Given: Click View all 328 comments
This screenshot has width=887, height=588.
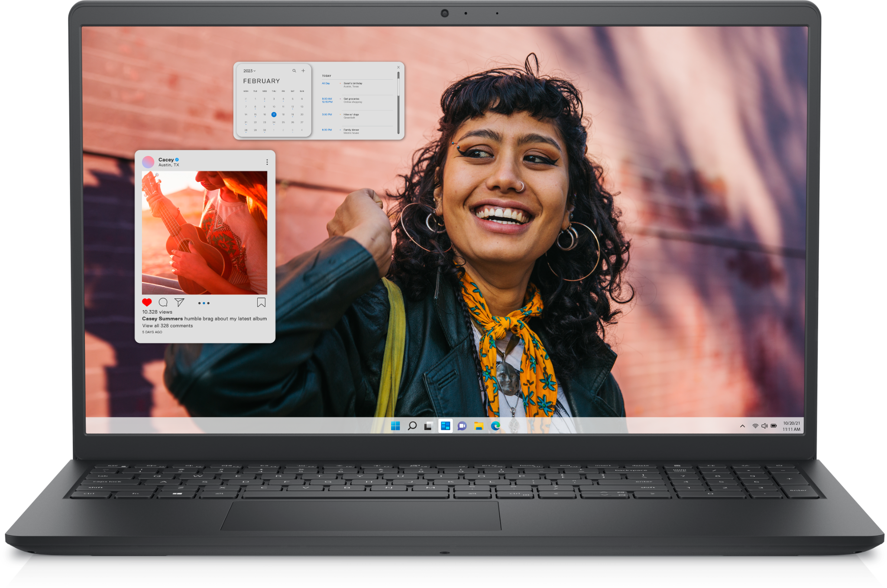Looking at the screenshot, I should tap(168, 326).
